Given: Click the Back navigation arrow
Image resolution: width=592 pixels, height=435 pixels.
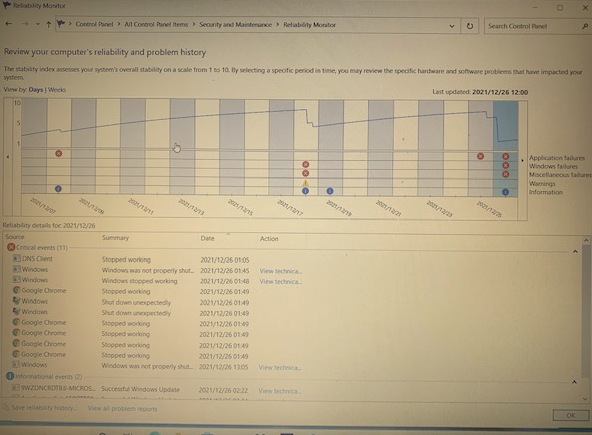Looking at the screenshot, I should (9, 24).
